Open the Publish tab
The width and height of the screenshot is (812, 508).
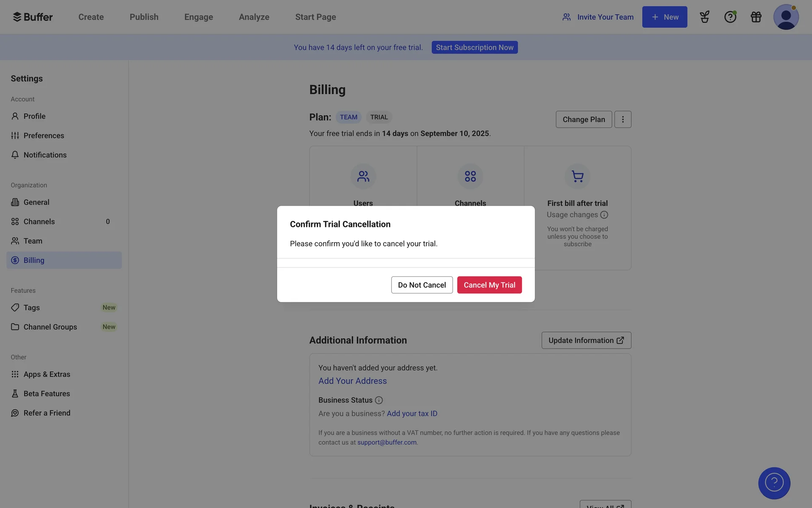[144, 17]
